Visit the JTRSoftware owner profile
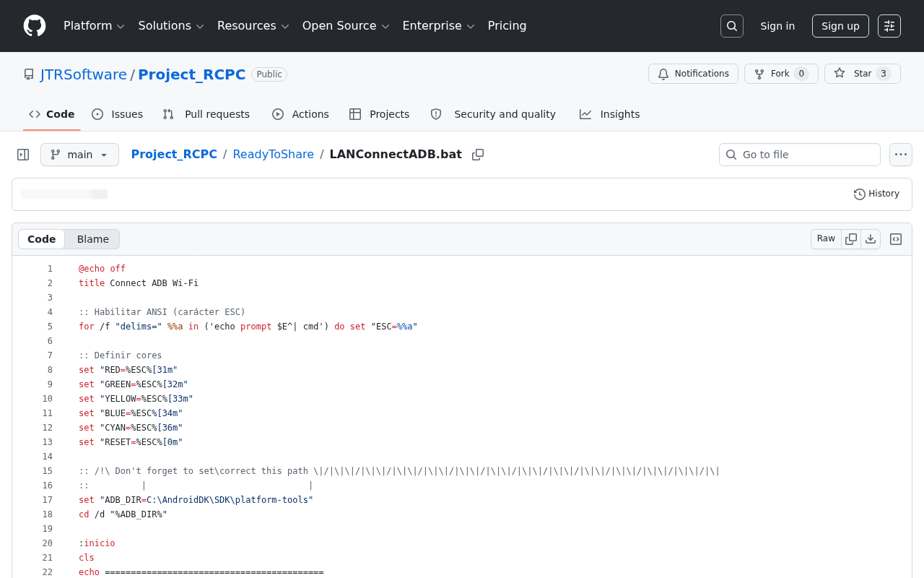This screenshot has height=578, width=924. tap(84, 74)
